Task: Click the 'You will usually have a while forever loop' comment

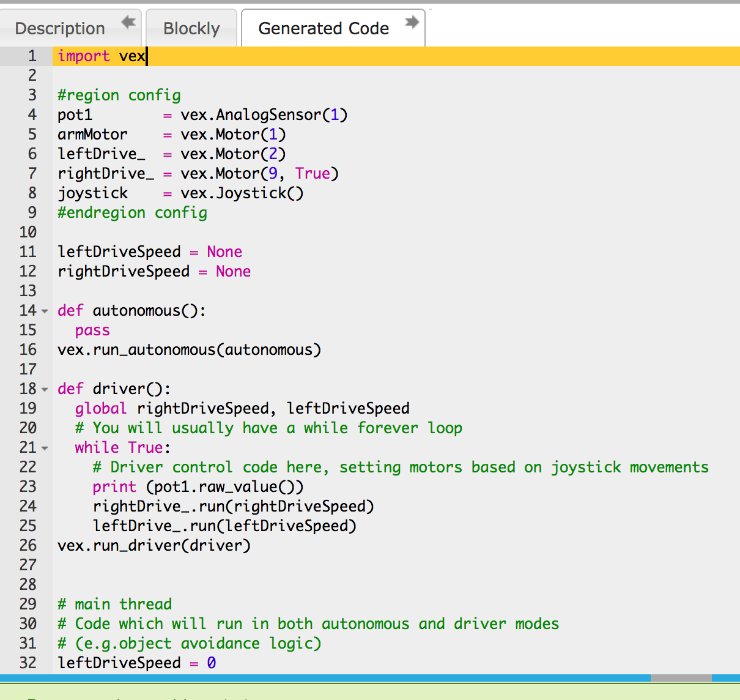Action: coord(268,428)
